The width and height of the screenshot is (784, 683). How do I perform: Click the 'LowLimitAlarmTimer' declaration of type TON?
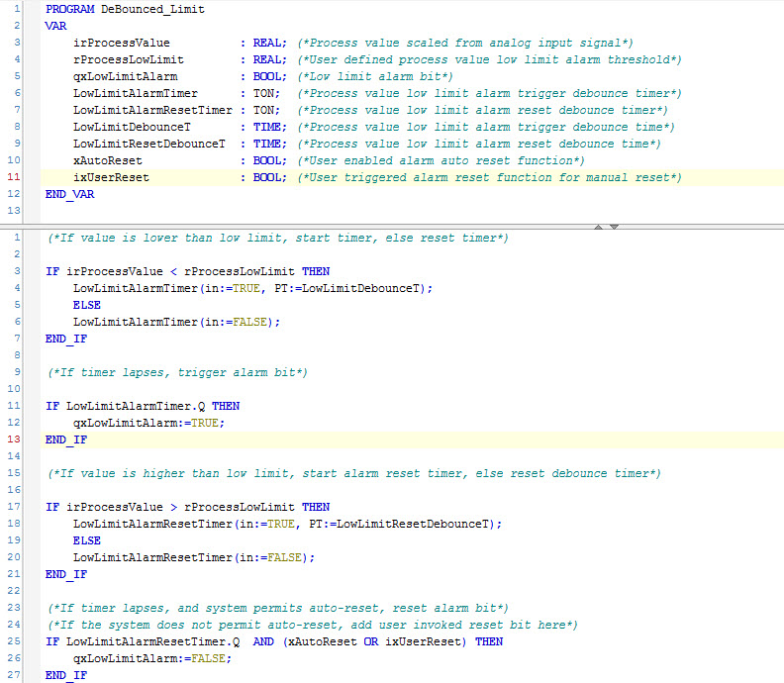(136, 93)
